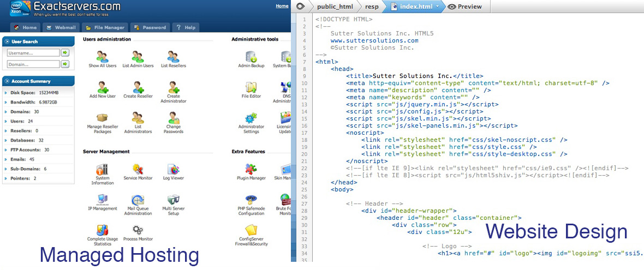Open PHP Safemode Configuration icon
This screenshot has width=644, height=270.
[x=251, y=200]
